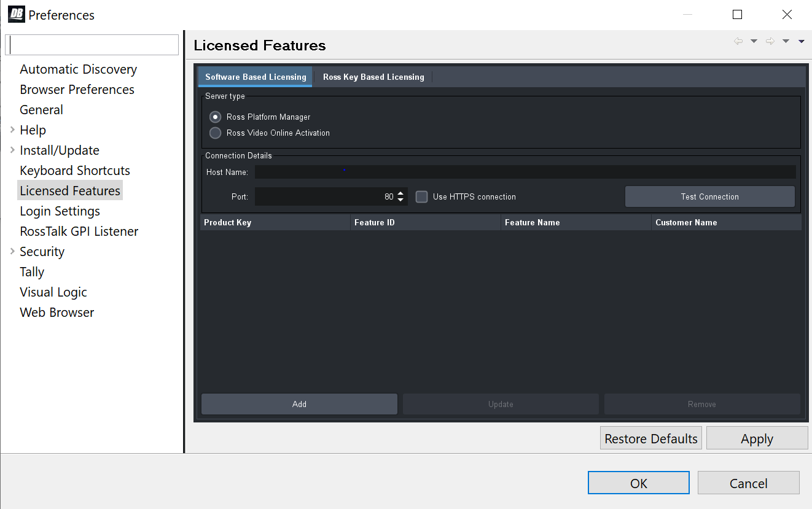Image resolution: width=812 pixels, height=509 pixels.
Task: Click the Test Connection button
Action: pos(709,196)
